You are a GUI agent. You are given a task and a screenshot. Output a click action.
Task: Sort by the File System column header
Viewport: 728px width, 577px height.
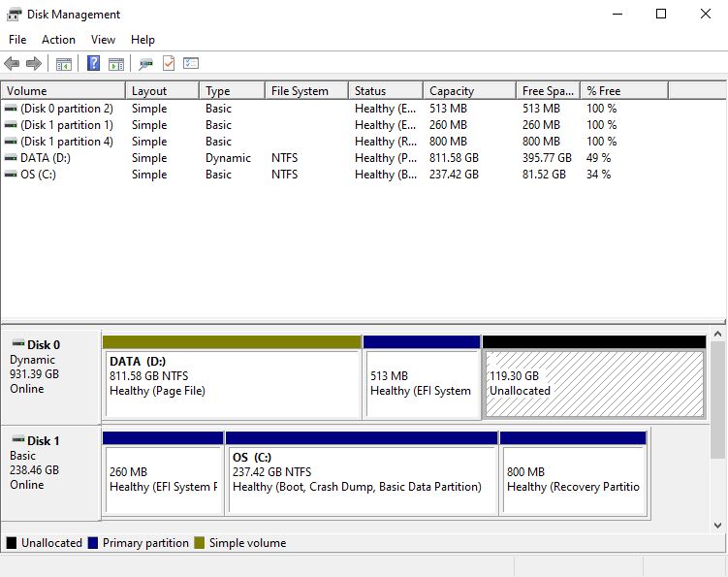click(x=306, y=90)
